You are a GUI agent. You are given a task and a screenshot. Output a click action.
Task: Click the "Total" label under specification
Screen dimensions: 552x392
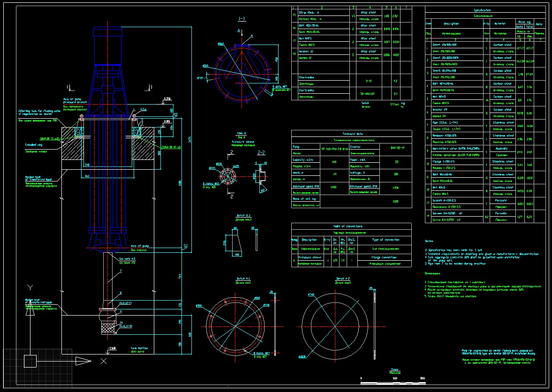click(365, 104)
